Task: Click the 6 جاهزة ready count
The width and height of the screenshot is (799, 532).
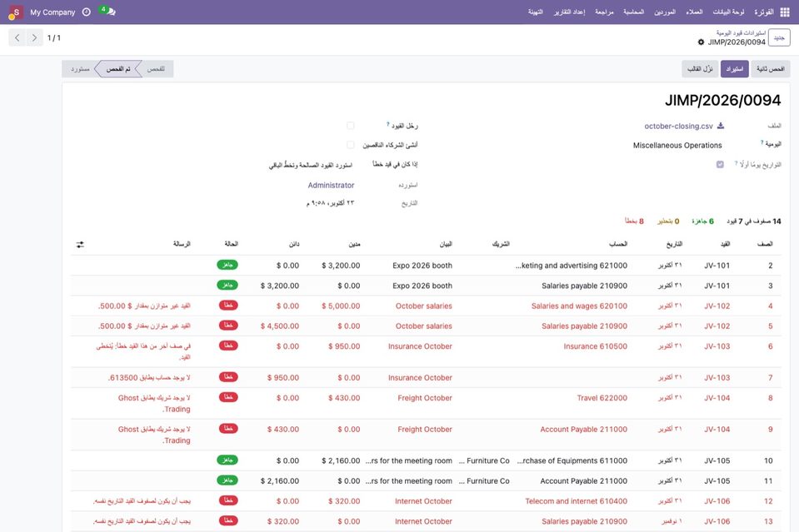Action: tap(702, 221)
